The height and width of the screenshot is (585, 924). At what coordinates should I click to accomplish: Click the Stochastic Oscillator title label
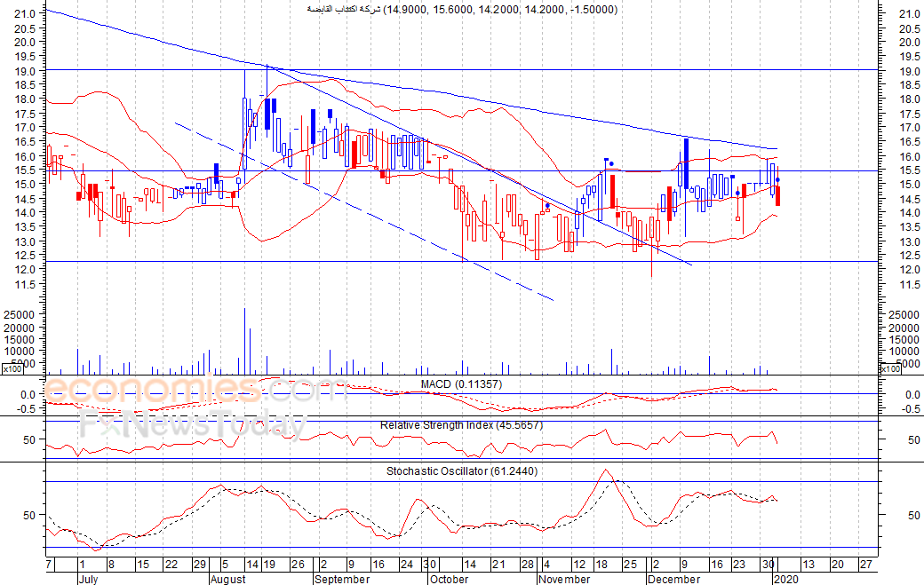(462, 470)
